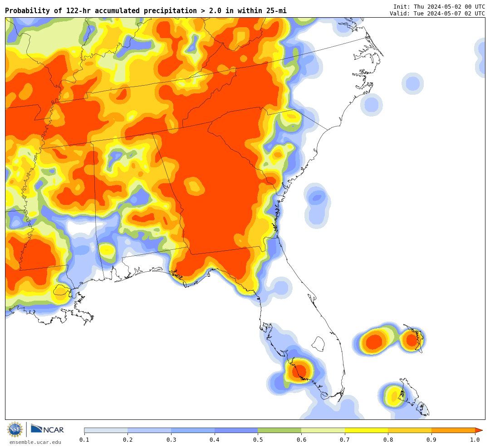Click the 0.7 colorbar tick label
This screenshot has height=448, width=490.
pyautogui.click(x=345, y=439)
